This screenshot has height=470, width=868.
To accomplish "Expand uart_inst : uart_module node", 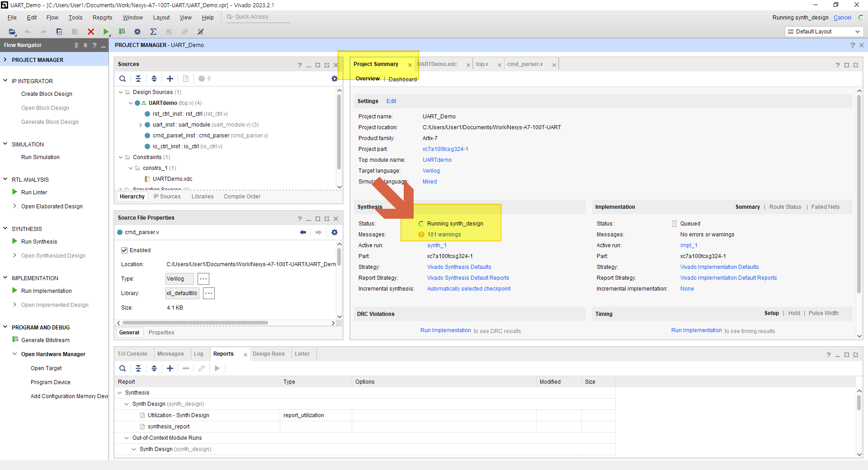I will click(x=140, y=125).
